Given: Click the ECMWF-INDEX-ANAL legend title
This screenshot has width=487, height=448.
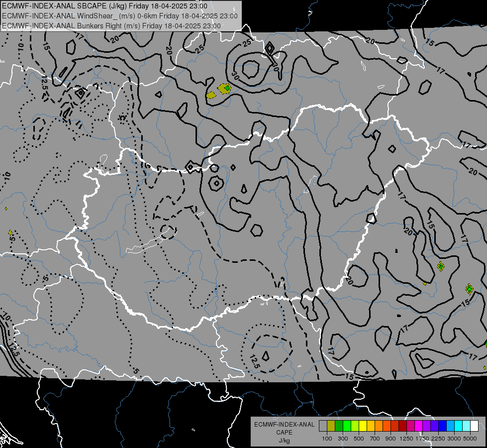Looking at the screenshot, I should coord(285,425).
